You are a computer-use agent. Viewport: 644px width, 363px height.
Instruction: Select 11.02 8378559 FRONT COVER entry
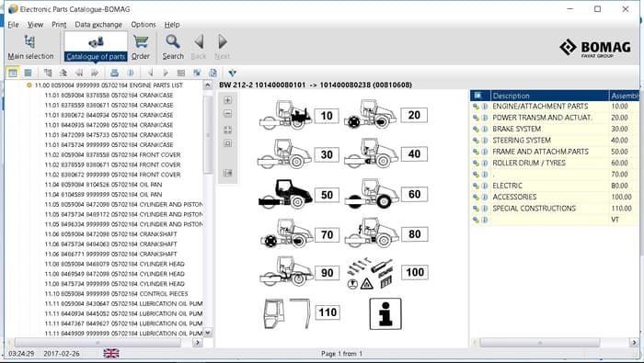(x=112, y=164)
